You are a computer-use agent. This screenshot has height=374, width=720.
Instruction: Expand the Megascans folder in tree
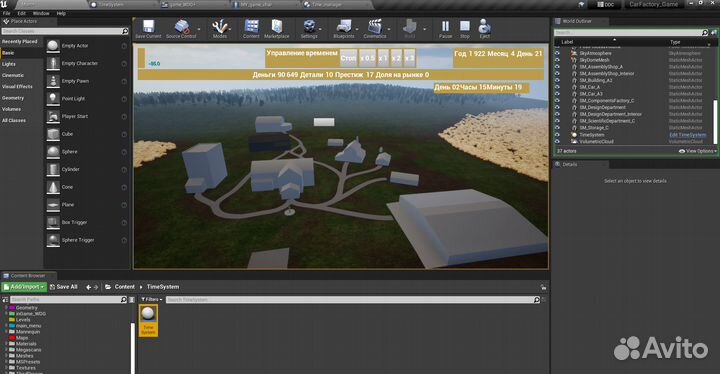point(6,350)
